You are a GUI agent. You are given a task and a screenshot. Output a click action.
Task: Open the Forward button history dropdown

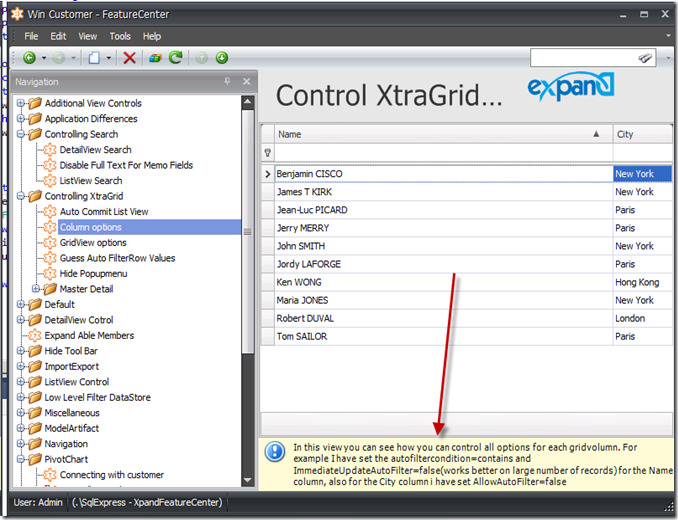pyautogui.click(x=74, y=58)
